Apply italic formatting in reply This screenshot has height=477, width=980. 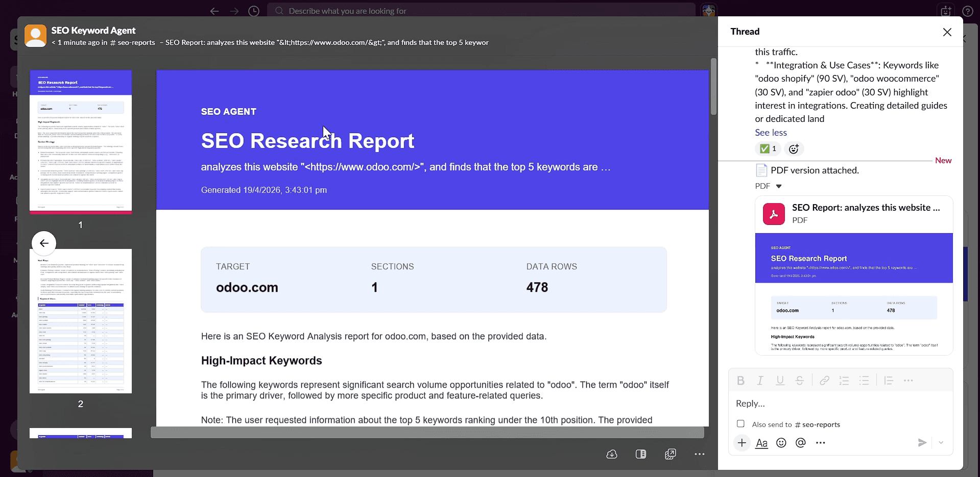[x=760, y=381]
